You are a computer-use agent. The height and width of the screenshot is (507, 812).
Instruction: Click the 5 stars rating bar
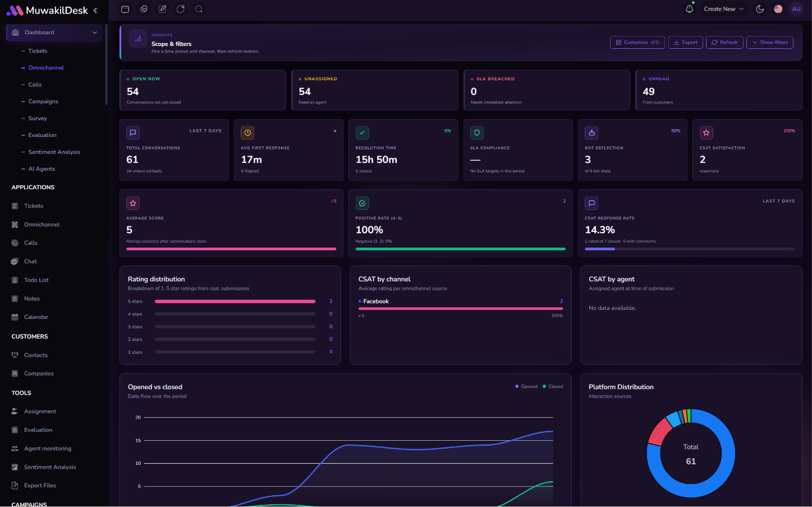pos(235,302)
